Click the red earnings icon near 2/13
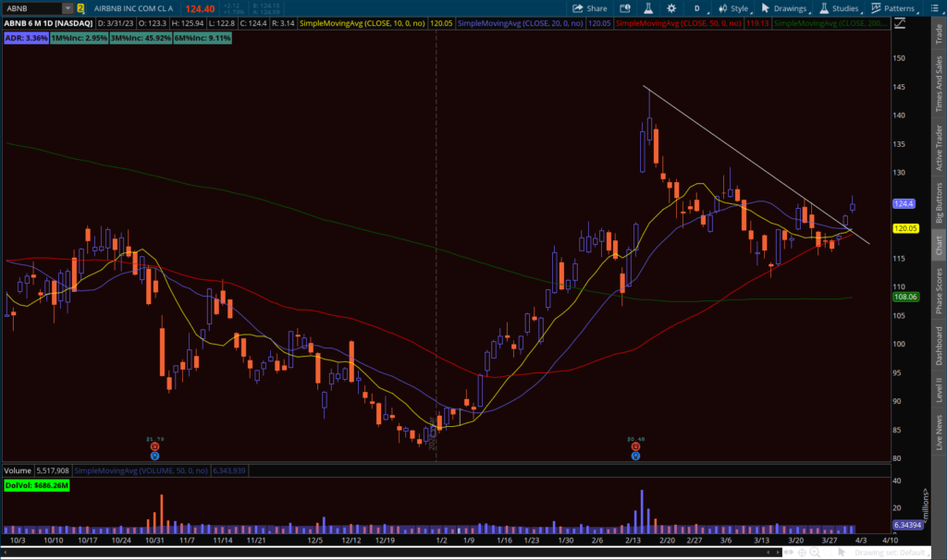Screen dimensions: 947x560 coord(635,446)
